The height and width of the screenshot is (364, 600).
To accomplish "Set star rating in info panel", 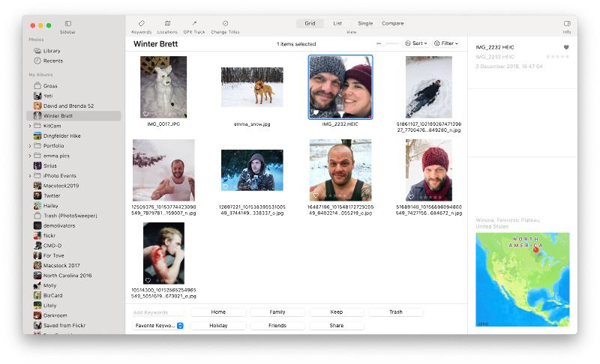I will click(x=557, y=57).
